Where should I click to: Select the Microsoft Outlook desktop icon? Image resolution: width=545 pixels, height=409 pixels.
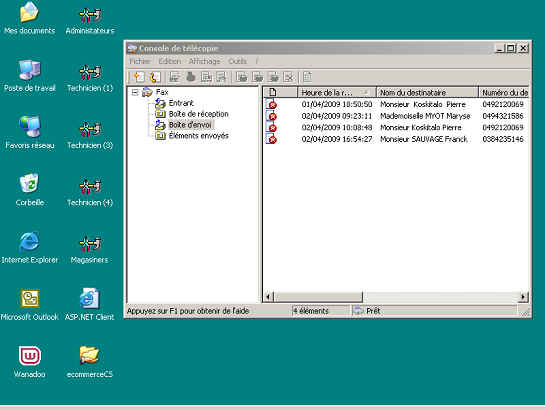[x=30, y=304]
